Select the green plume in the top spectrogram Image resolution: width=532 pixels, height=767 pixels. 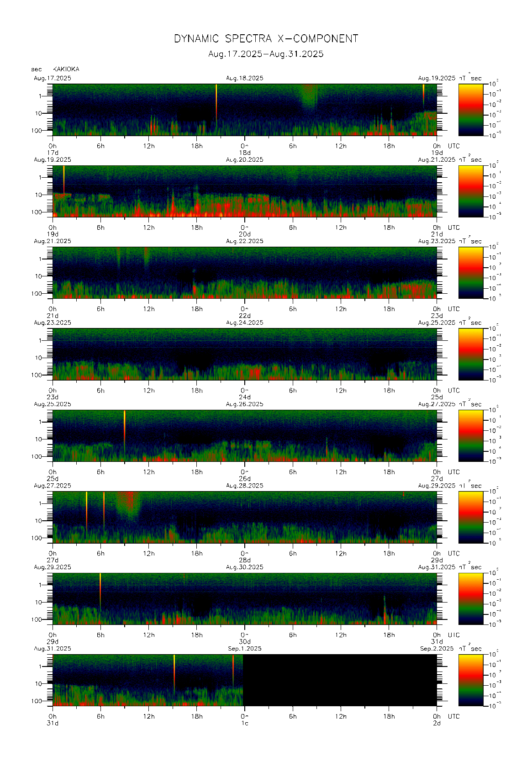point(309,97)
